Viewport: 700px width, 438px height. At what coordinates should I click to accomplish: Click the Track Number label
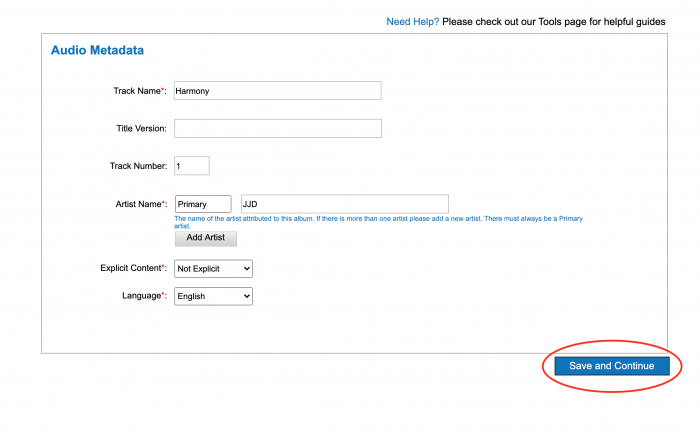pos(138,166)
